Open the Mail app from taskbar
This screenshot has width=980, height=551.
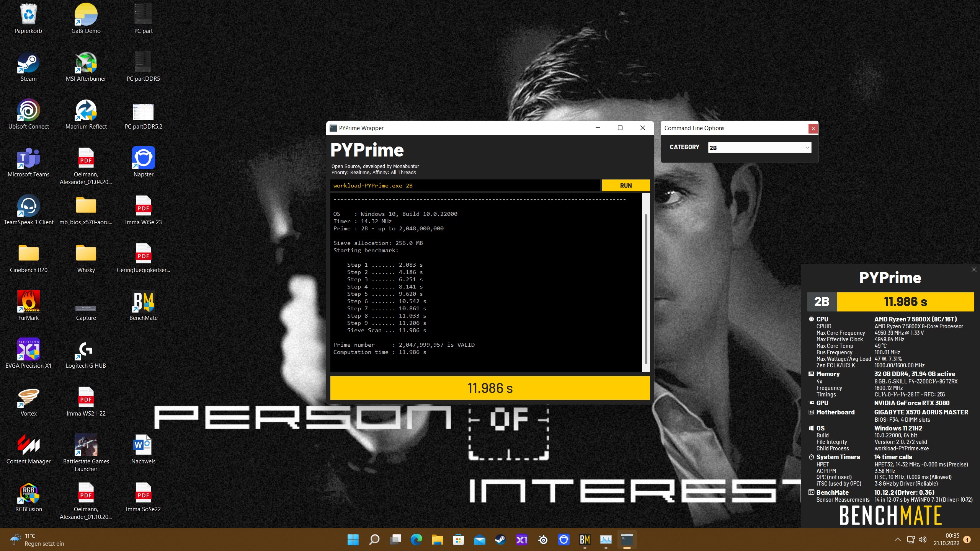tap(479, 540)
